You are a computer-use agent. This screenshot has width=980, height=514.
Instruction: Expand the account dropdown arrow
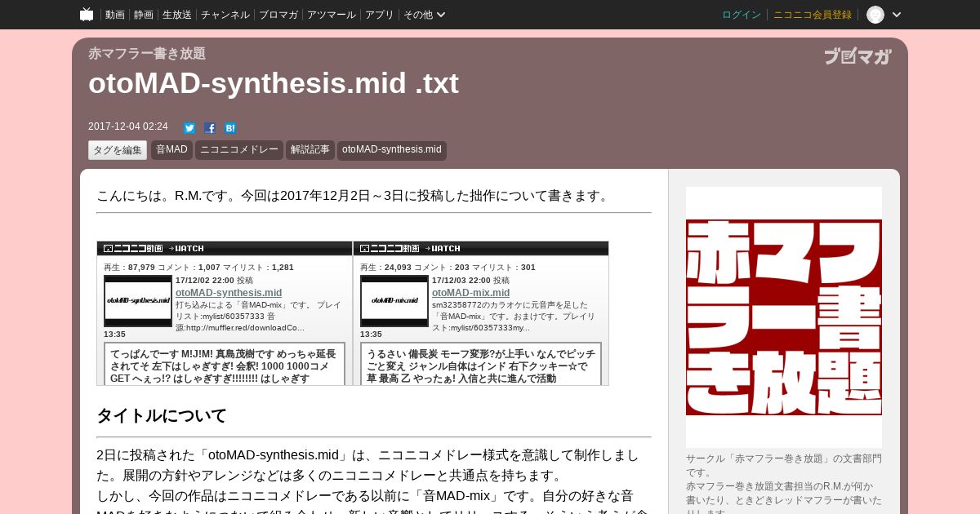point(896,15)
